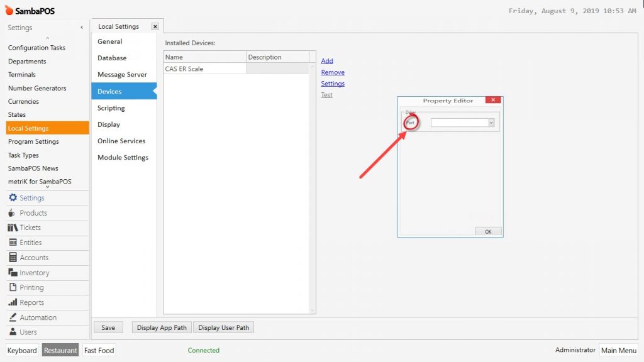The height and width of the screenshot is (362, 644).
Task: Click the Main Menu button
Action: [619, 350]
